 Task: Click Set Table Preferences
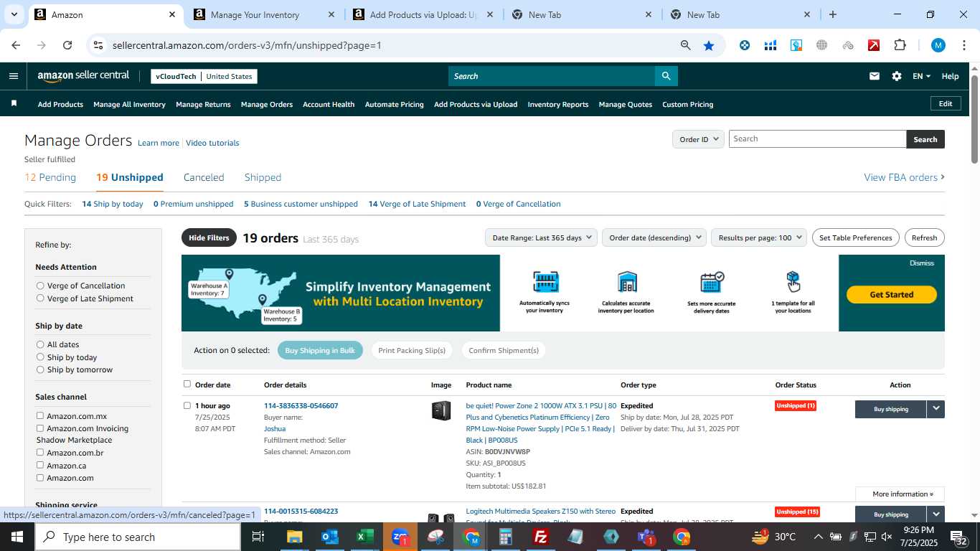click(855, 237)
